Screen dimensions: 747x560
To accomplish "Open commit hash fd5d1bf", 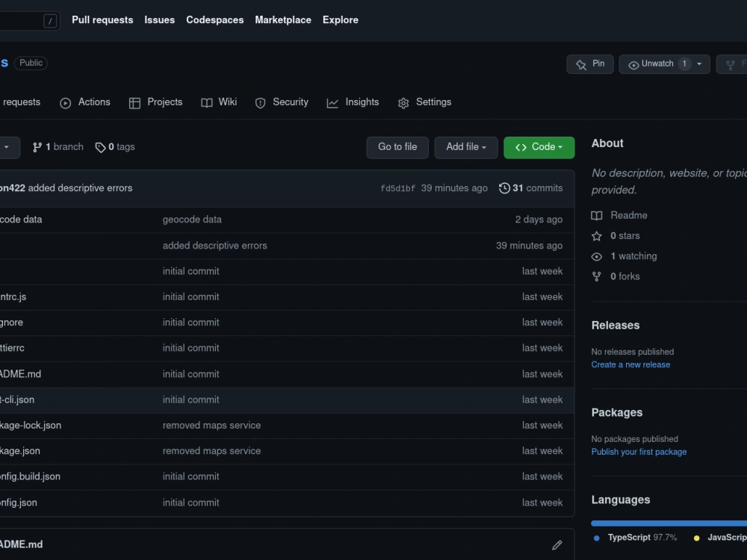I will (398, 189).
